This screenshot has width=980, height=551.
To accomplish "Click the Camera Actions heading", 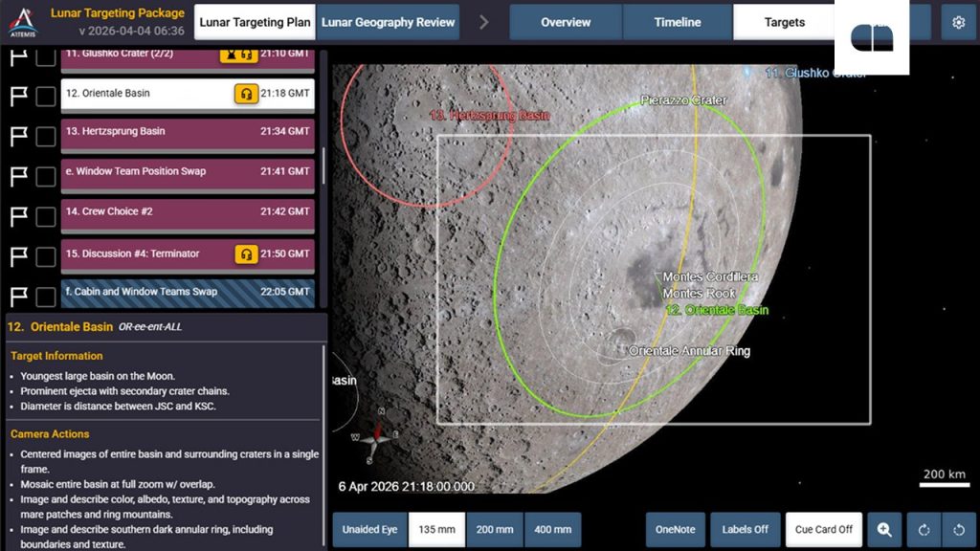I will pos(50,434).
